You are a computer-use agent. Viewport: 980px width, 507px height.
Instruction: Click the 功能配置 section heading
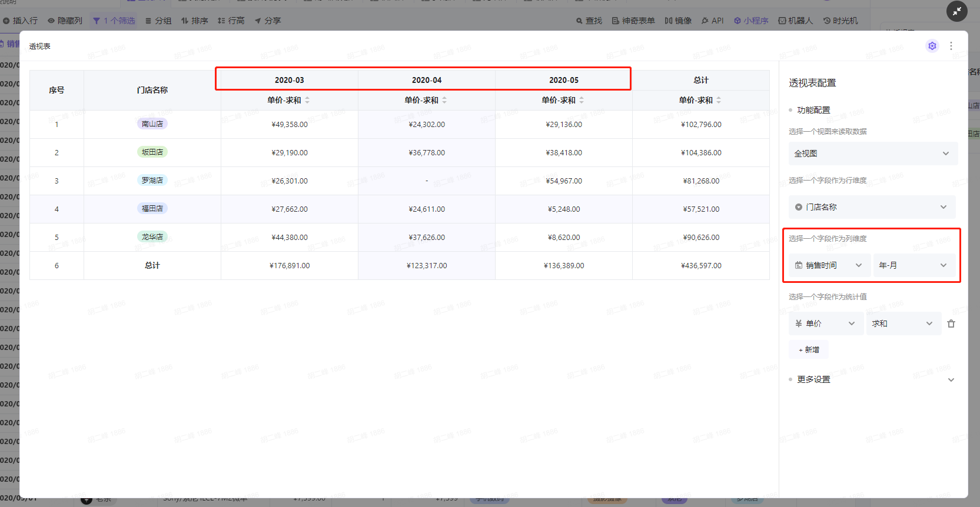point(813,110)
